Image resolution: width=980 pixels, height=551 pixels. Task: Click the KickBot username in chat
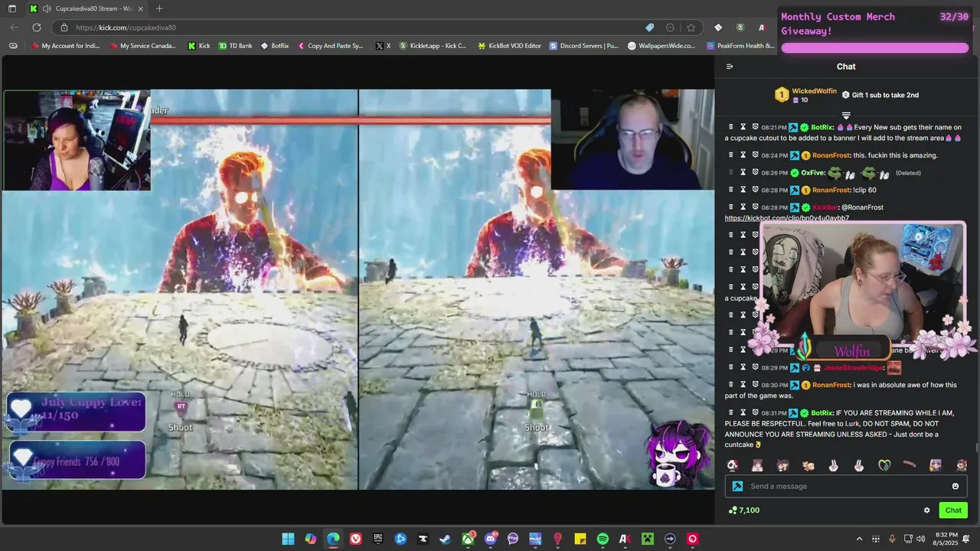coord(825,207)
